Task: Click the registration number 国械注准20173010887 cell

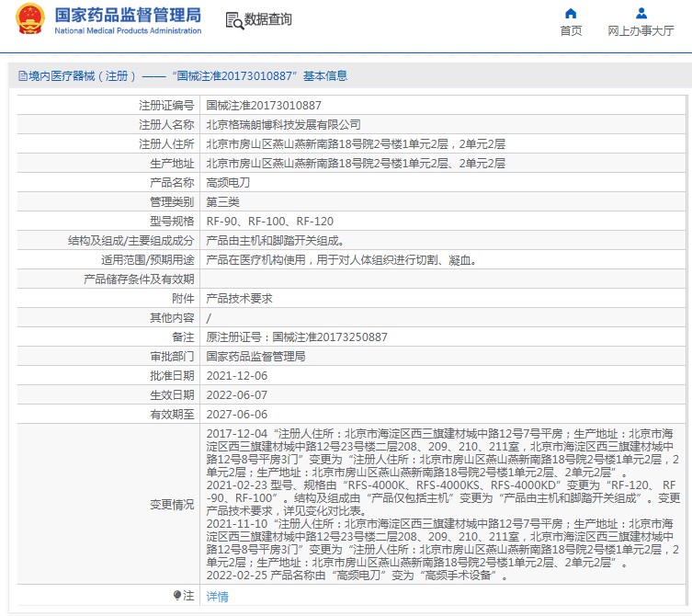Action: tap(264, 106)
